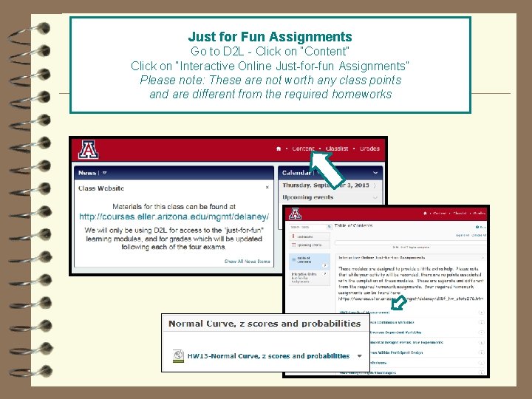The width and height of the screenshot is (532, 399).
Task: Open the Within Participant Design topic link
Action: (x=396, y=352)
